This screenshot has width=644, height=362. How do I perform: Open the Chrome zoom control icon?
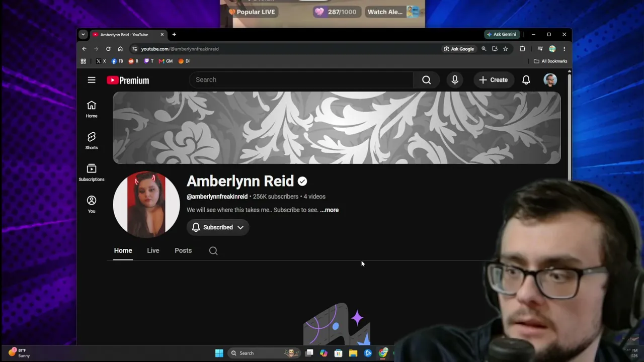tap(484, 49)
